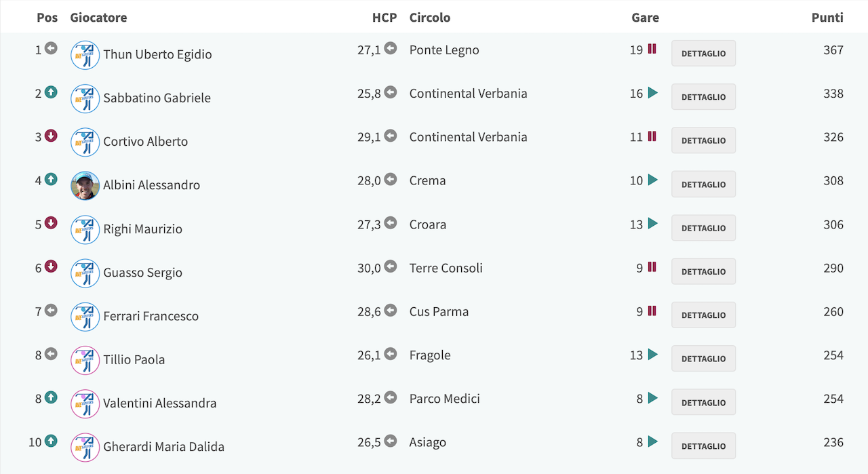Select the Giocatore column header
868x474 pixels.
(x=98, y=18)
